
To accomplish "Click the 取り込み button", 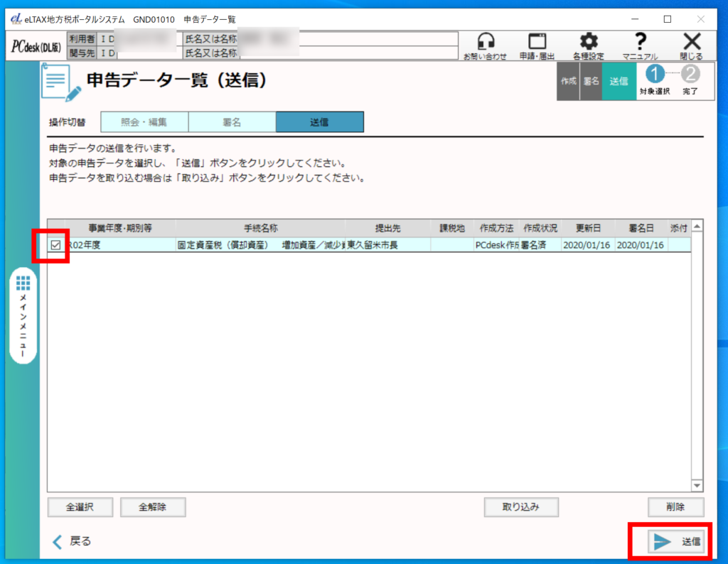I will click(520, 507).
